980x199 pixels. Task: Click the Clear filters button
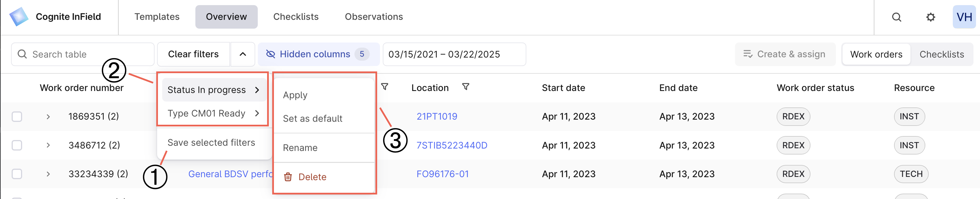[193, 54]
